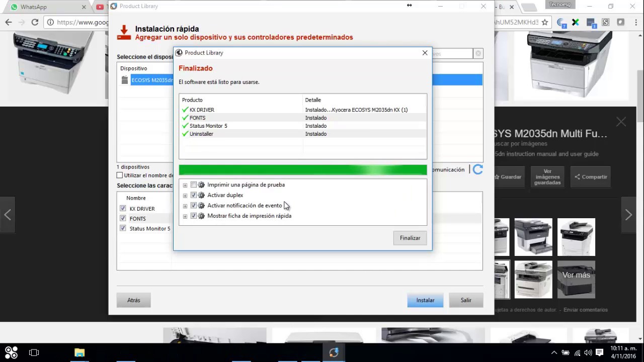This screenshot has height=362, width=644.
Task: Show the previous image with left arrow
Action: 8,215
